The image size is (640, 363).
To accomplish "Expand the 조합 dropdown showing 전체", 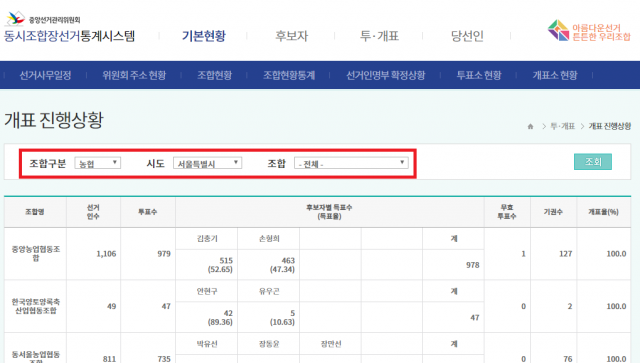I will click(x=351, y=163).
